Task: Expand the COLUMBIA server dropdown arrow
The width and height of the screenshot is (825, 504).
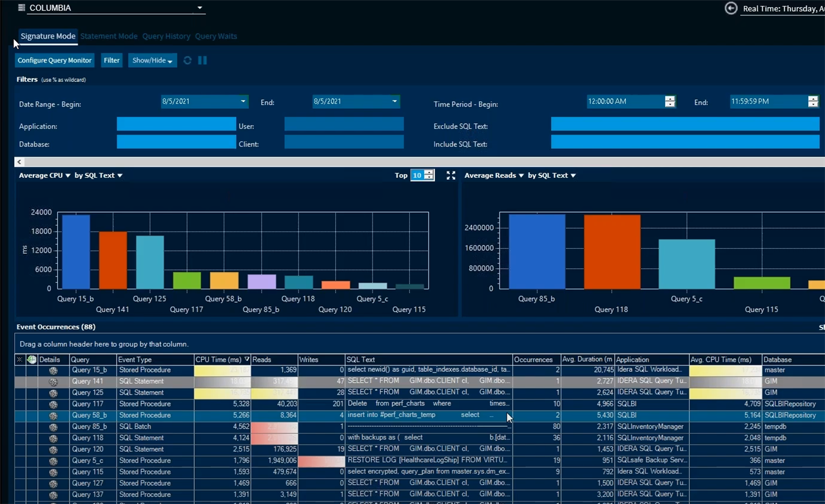Action: (x=200, y=8)
